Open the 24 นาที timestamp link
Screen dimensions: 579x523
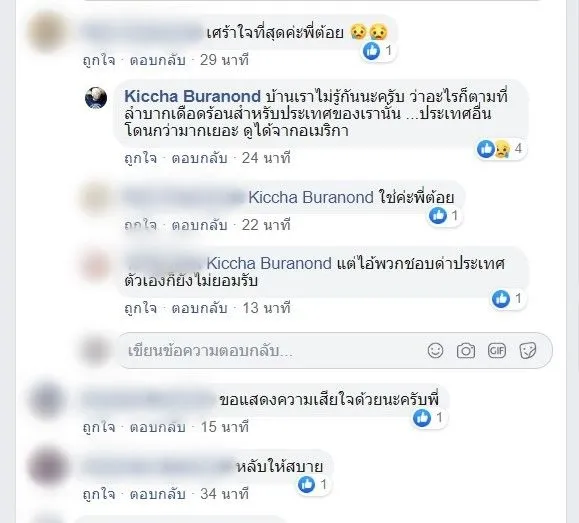(266, 158)
